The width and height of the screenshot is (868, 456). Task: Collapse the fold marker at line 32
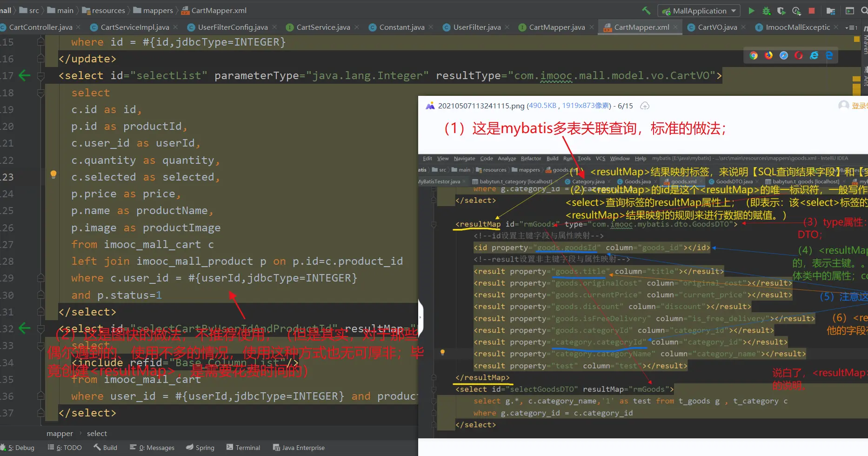click(41, 329)
